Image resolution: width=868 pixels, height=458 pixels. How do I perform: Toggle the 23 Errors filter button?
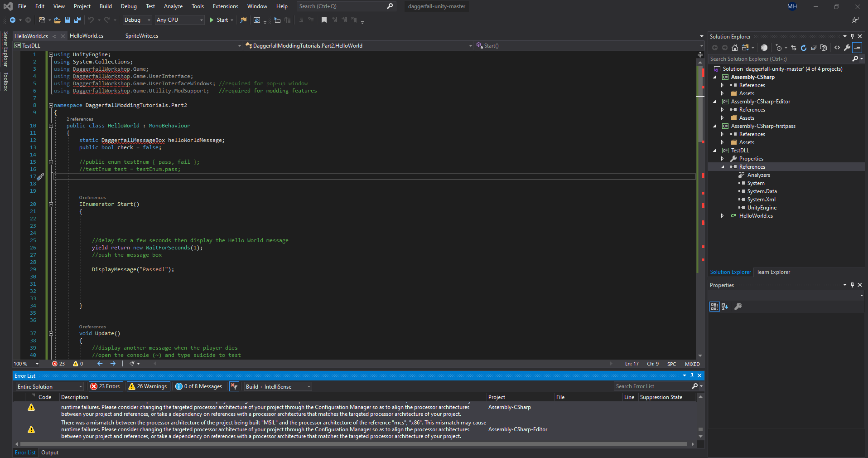(106, 386)
